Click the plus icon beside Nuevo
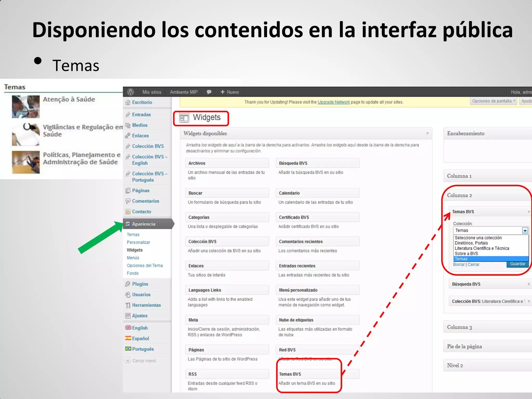The image size is (532, 399). click(x=222, y=92)
